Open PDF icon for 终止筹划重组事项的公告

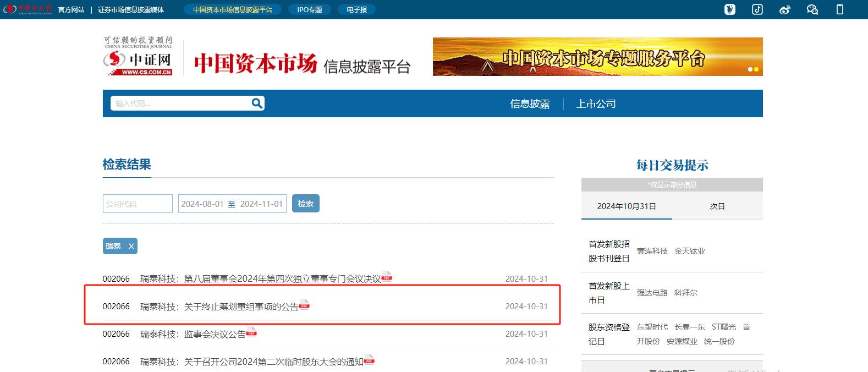click(x=304, y=304)
